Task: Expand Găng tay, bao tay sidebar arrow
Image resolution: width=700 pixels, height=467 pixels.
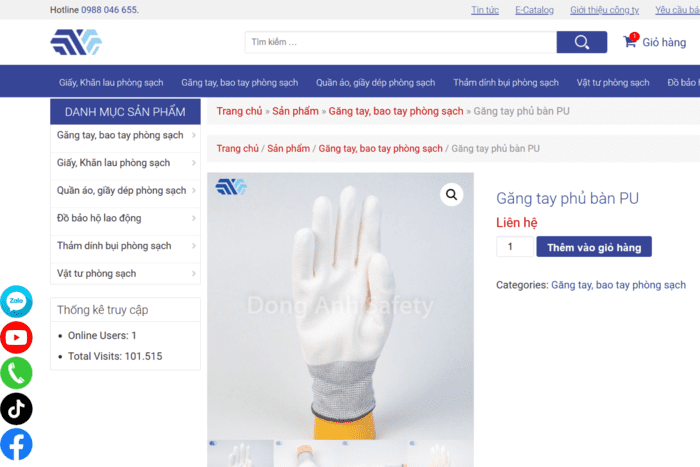Action: point(194,135)
